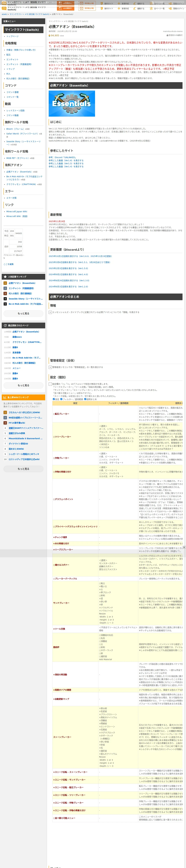The width and height of the screenshot is (186, 868).
Task: Click ここを編集 below the access counter
Action: 8,264
